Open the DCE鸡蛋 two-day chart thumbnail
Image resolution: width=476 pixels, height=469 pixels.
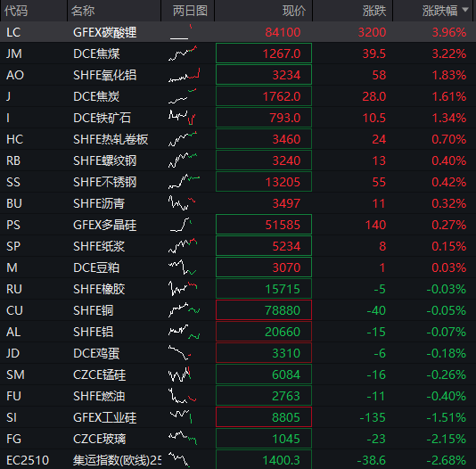pos(180,353)
